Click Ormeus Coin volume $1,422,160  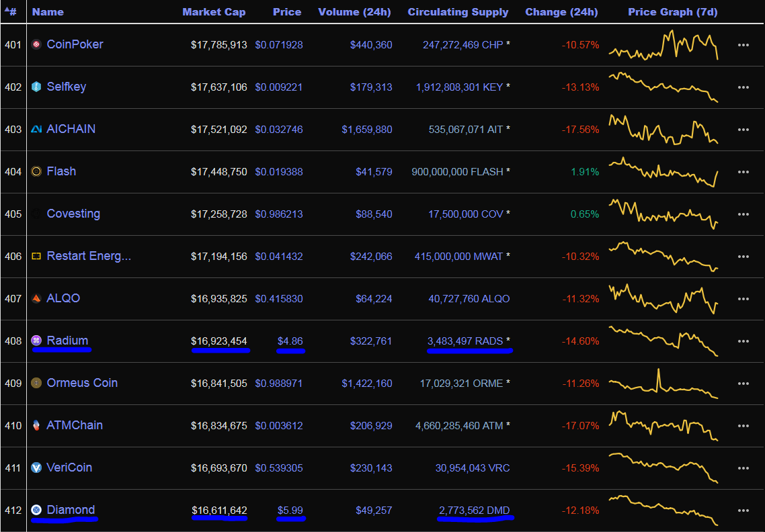tap(367, 384)
